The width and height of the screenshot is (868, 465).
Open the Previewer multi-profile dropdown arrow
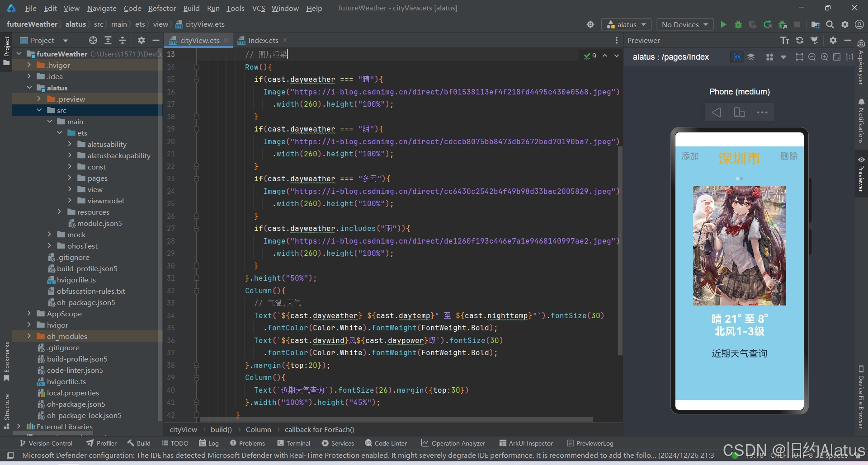pos(783,57)
